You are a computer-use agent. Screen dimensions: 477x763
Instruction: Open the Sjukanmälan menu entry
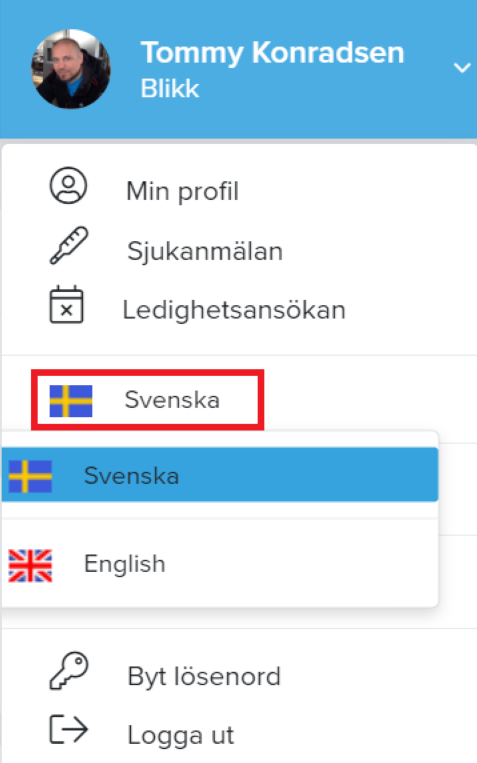pyautogui.click(x=205, y=251)
